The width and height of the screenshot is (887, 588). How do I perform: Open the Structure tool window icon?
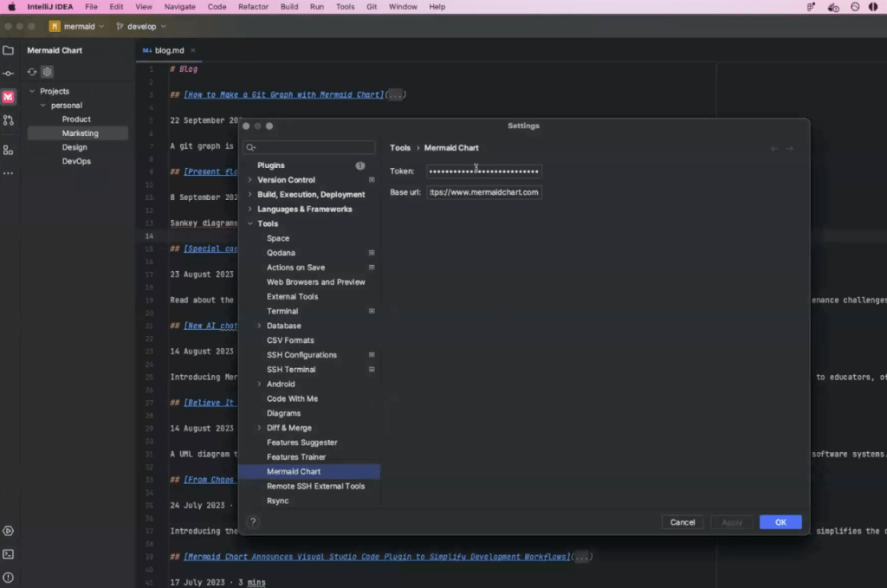tap(9, 151)
